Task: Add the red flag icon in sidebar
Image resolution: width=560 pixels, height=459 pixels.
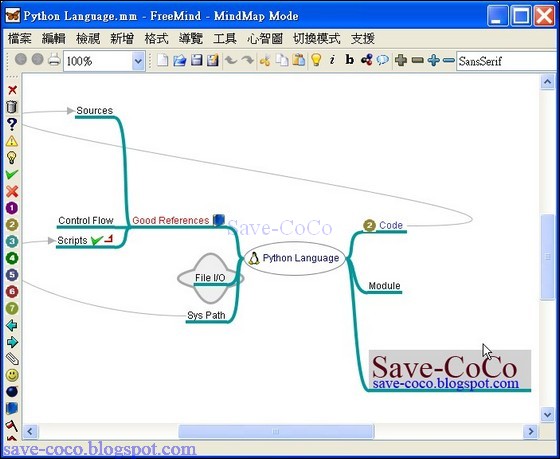Action: (12, 425)
